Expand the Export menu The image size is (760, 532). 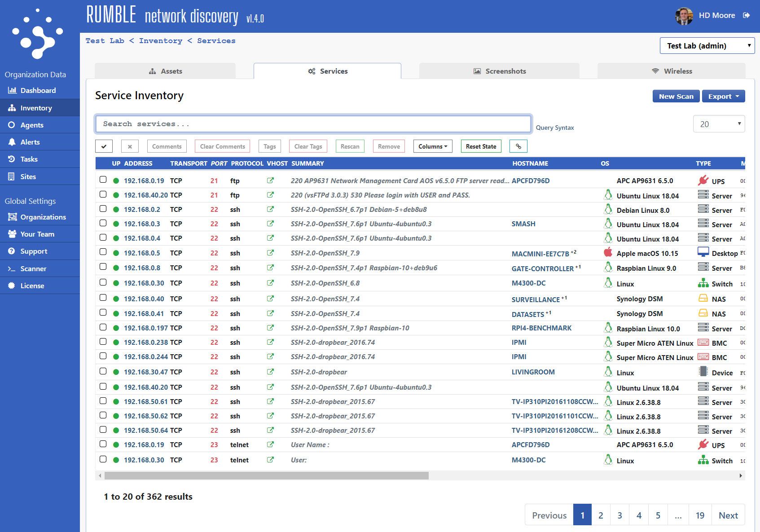click(x=723, y=96)
